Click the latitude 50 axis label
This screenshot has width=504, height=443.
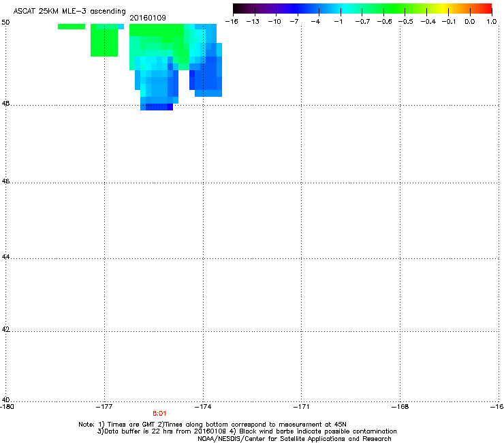pos(5,22)
